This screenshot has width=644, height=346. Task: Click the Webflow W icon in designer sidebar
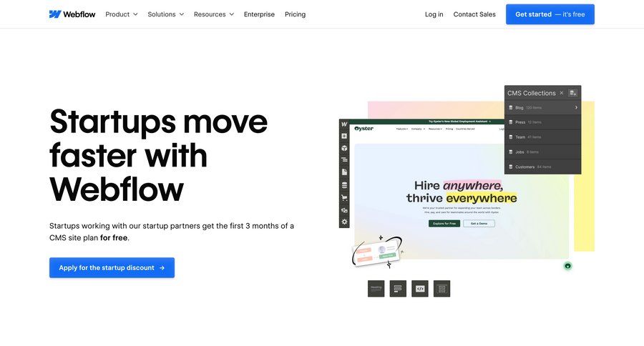click(344, 124)
